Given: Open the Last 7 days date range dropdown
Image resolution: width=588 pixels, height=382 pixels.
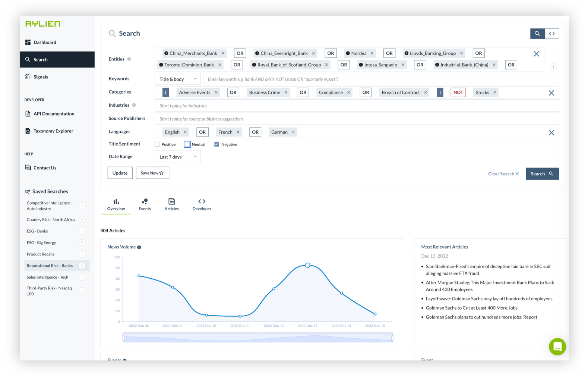Looking at the screenshot, I should tap(178, 157).
